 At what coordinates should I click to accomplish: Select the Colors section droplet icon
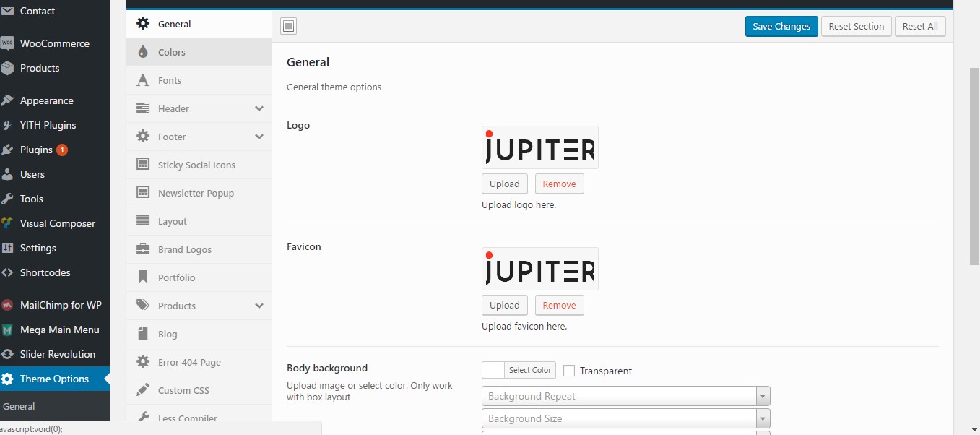pyautogui.click(x=143, y=51)
